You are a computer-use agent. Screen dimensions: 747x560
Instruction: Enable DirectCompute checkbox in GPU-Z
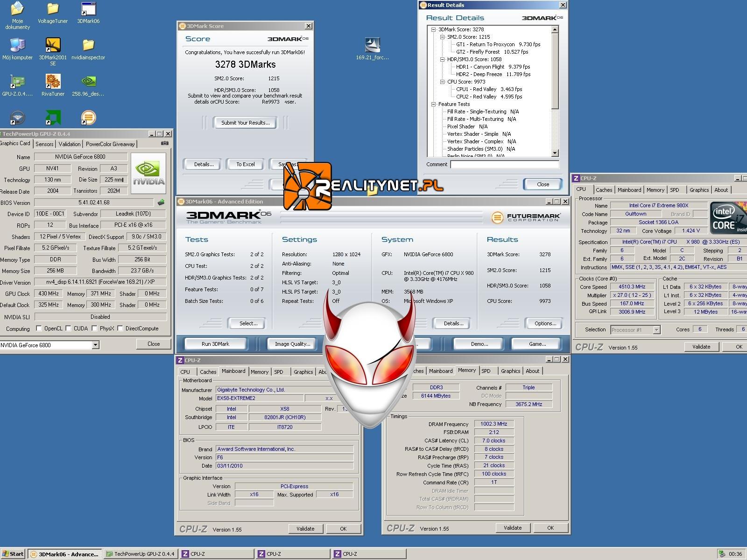click(120, 329)
